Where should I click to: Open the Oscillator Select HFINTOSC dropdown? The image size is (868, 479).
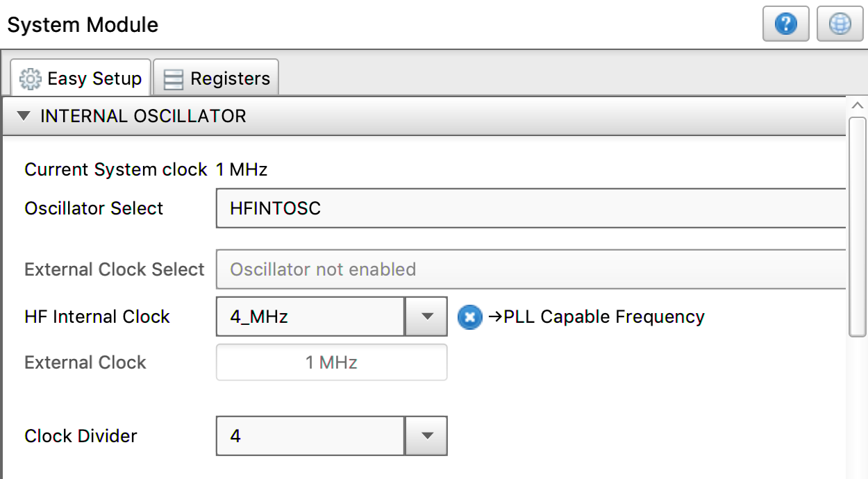pos(531,208)
